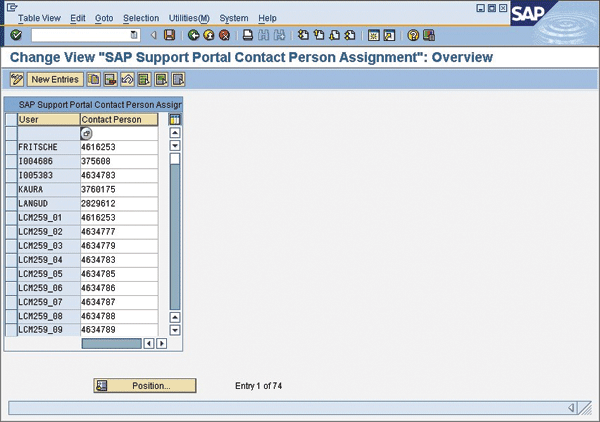Click the Contact Person value 3760175
This screenshot has width=600, height=422.
tap(119, 190)
